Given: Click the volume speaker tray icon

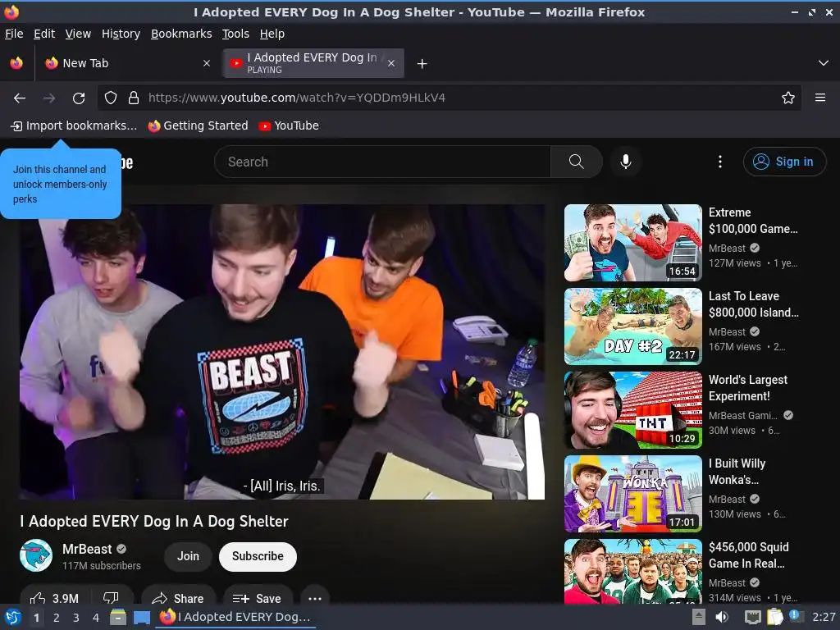Looking at the screenshot, I should 722,617.
